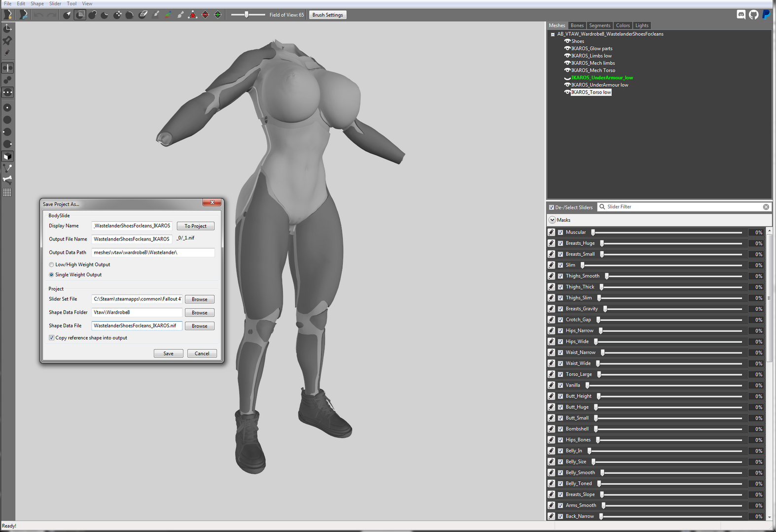The width and height of the screenshot is (776, 532).
Task: Toggle the floor grid icon
Action: 7,193
